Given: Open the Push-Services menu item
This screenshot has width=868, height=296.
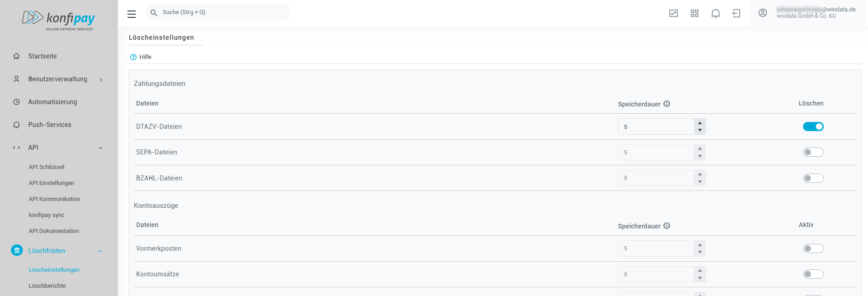Looking at the screenshot, I should click(x=50, y=125).
